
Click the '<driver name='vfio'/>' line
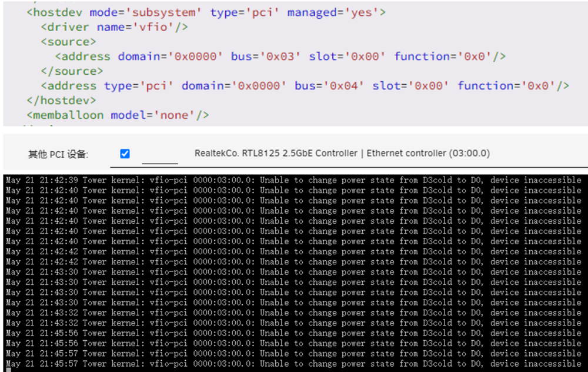click(115, 27)
